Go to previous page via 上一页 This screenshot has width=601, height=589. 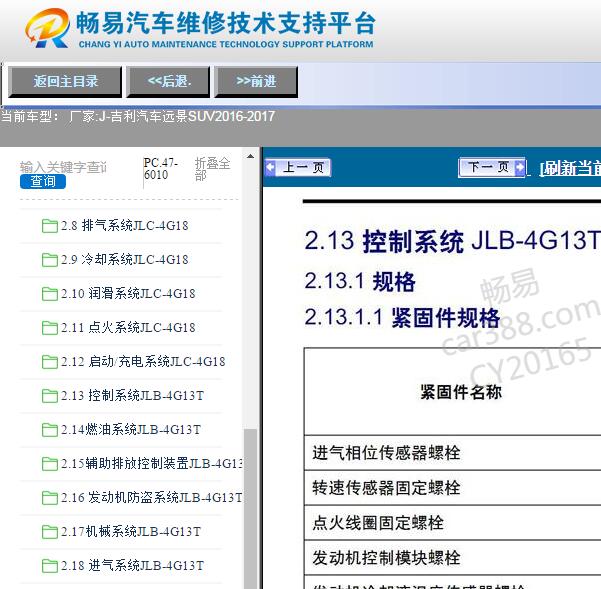pos(298,167)
